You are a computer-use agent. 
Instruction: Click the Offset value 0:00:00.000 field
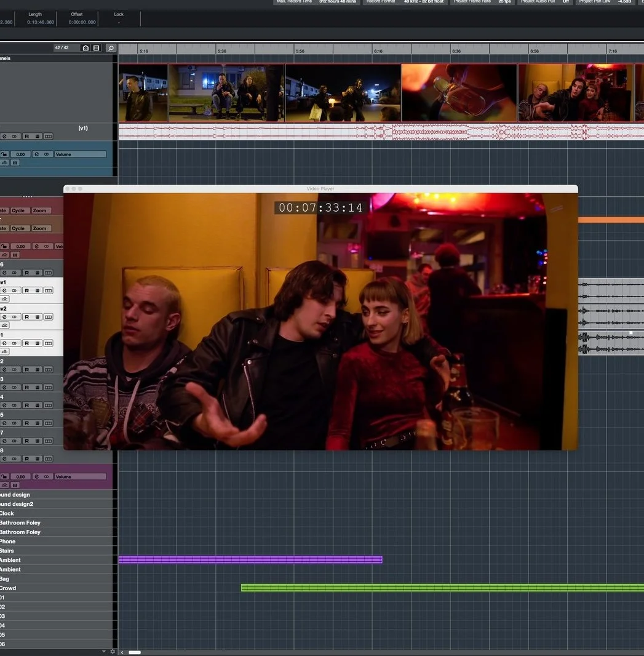(82, 22)
